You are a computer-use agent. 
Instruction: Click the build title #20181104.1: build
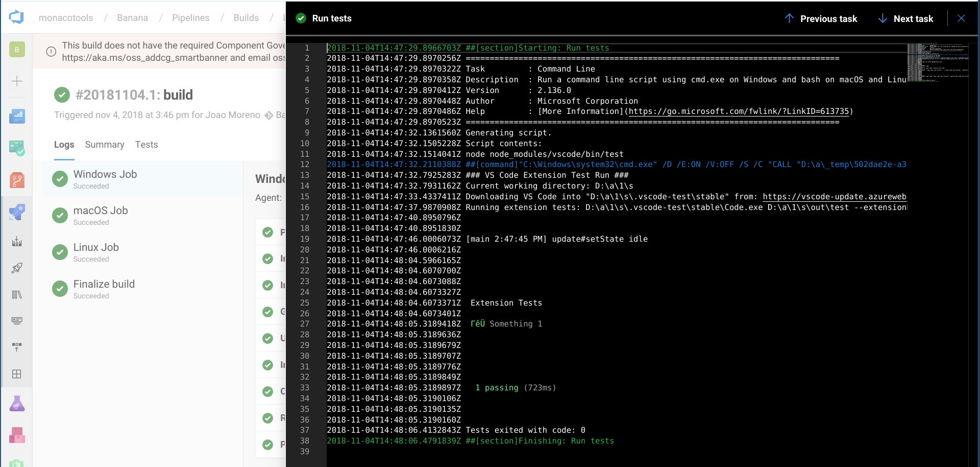coord(134,95)
